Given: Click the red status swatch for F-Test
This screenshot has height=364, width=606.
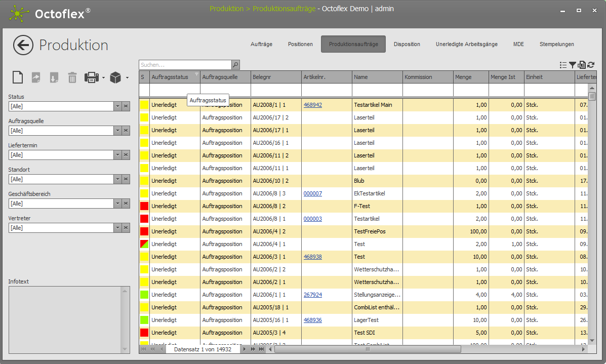Looking at the screenshot, I should pyautogui.click(x=144, y=206).
